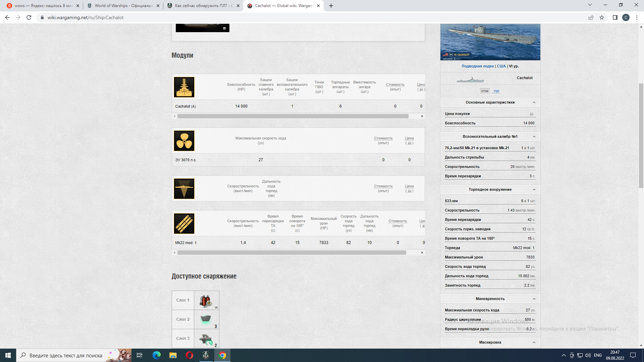Click the hull module icon
The width and height of the screenshot is (644, 362).
pyautogui.click(x=184, y=87)
